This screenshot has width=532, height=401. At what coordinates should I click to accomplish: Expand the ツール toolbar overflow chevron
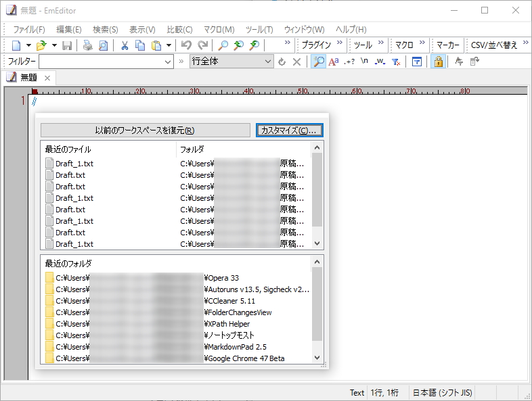[380, 43]
